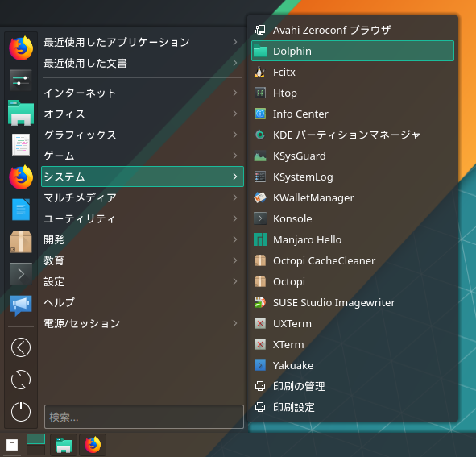Image resolution: width=476 pixels, height=457 pixels.
Task: Open the Konsole terminal favorite icon
Action: 21,274
